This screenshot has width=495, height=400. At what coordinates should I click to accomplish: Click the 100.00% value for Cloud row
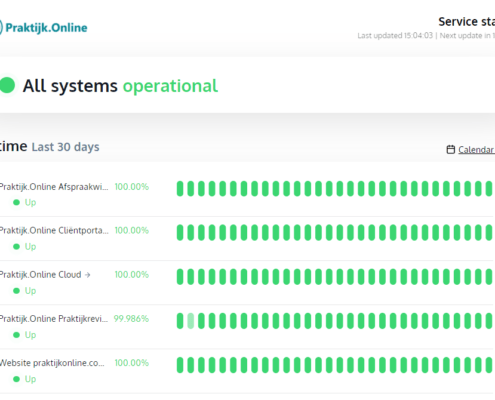pyautogui.click(x=132, y=275)
